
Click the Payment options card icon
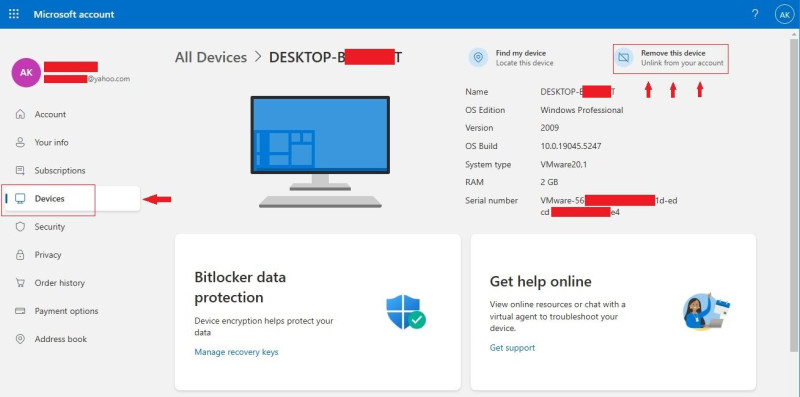(20, 311)
